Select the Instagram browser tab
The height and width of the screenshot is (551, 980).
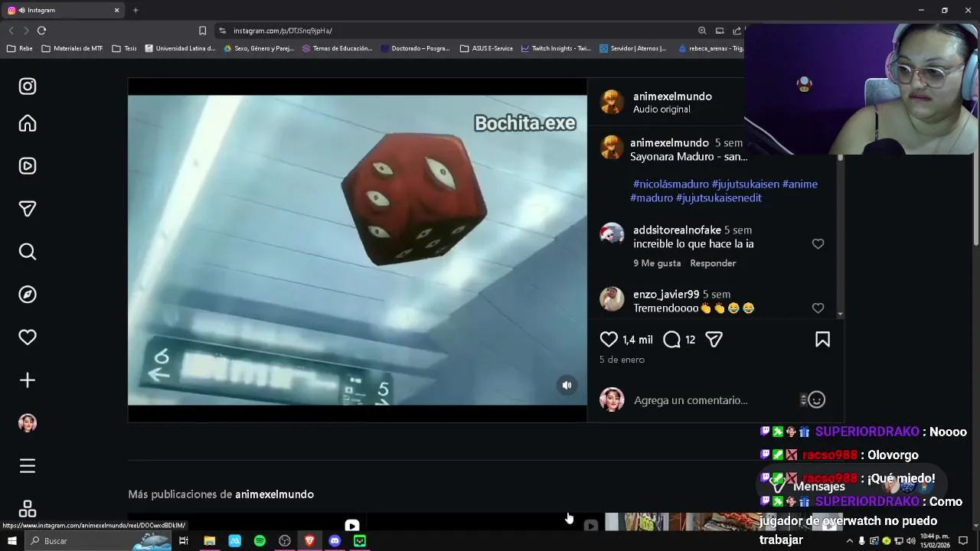(x=64, y=10)
